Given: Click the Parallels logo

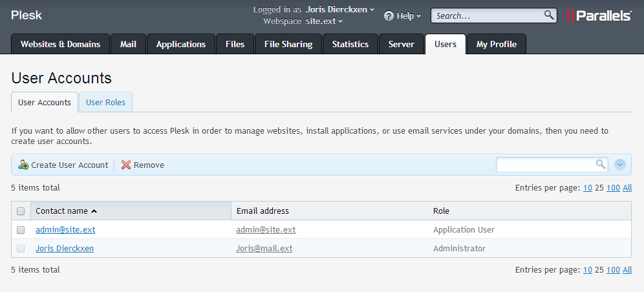Looking at the screenshot, I should point(599,16).
